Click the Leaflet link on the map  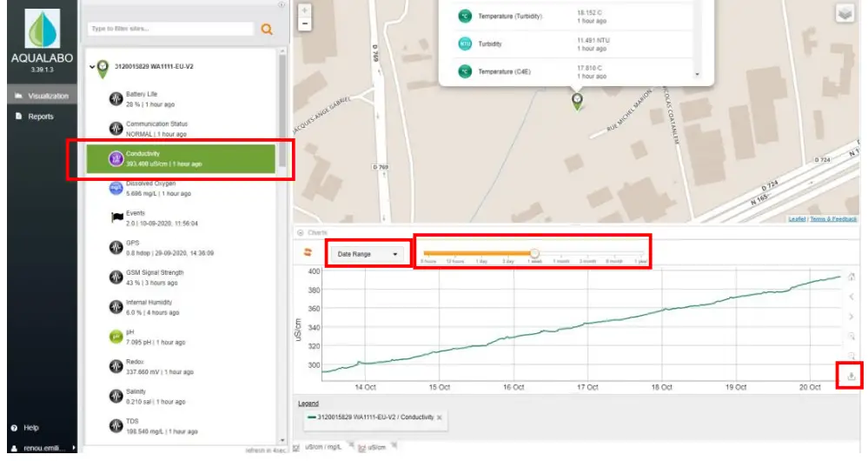797,219
